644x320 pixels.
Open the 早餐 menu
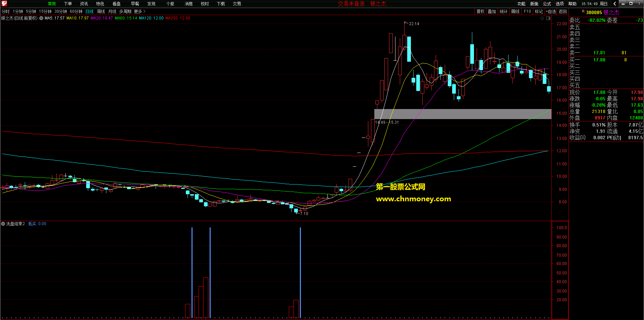[x=135, y=4]
